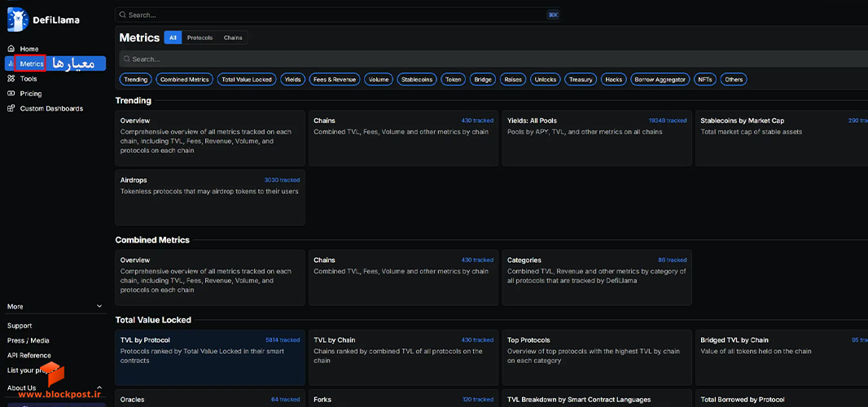Click the Pricing card icon
This screenshot has width=868, height=407.
[11, 94]
